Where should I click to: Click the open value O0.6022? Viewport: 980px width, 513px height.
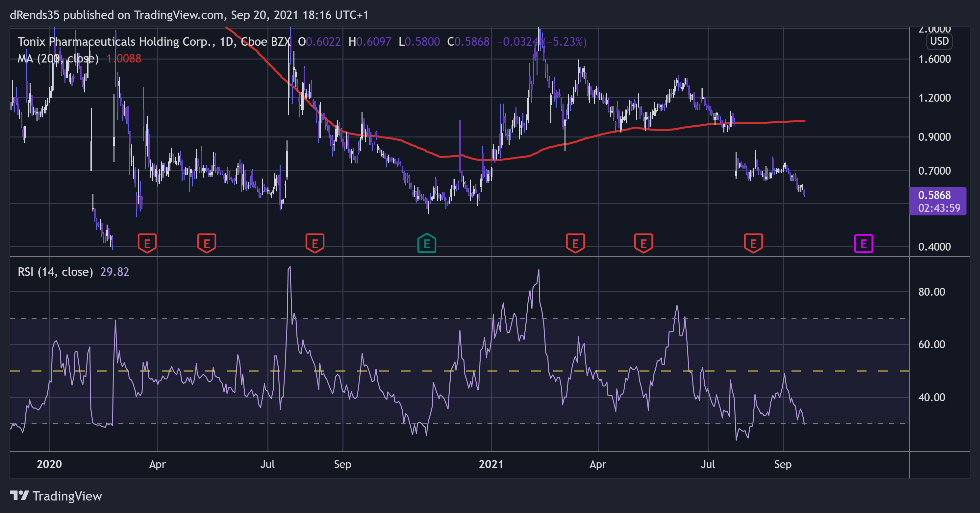tap(319, 41)
